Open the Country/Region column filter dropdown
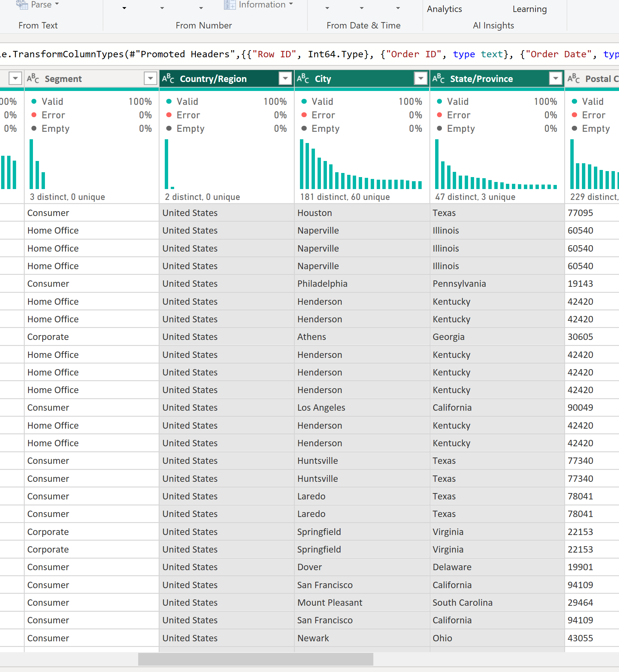The width and height of the screenshot is (619, 672). pyautogui.click(x=285, y=79)
